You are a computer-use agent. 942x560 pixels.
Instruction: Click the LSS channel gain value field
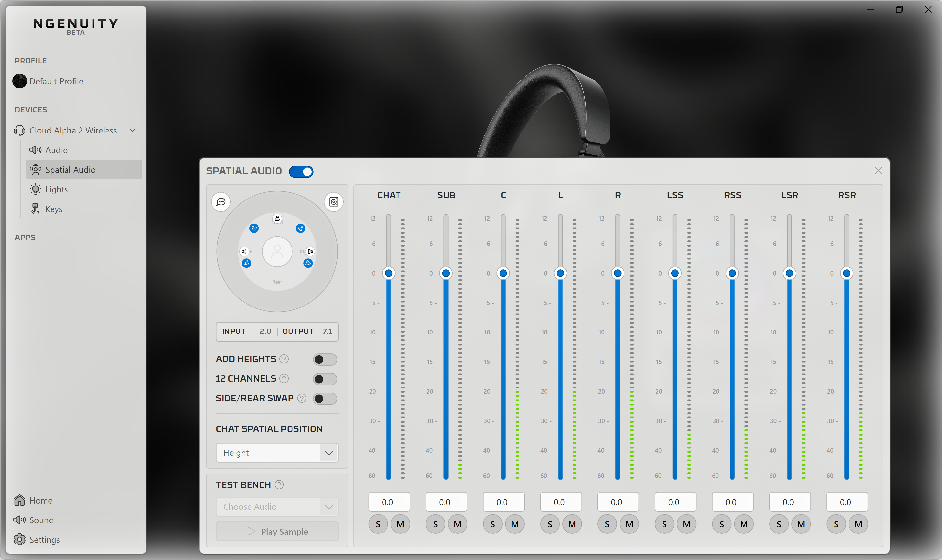675,502
